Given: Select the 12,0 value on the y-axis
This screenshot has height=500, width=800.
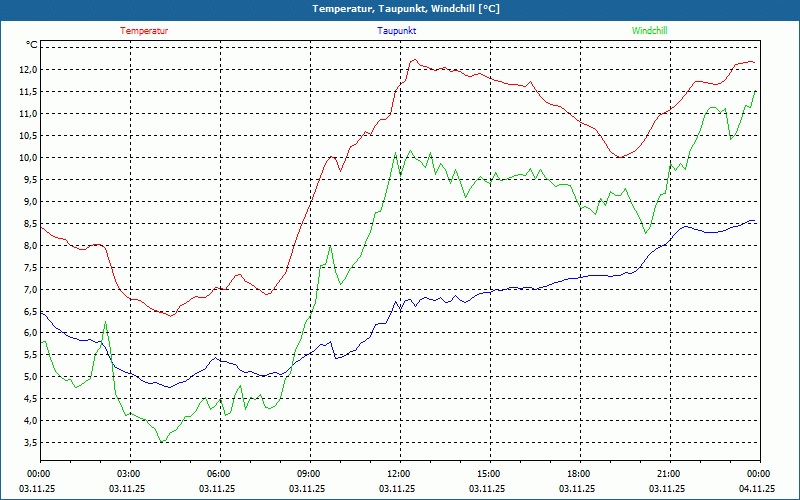Looking at the screenshot, I should point(26,69).
